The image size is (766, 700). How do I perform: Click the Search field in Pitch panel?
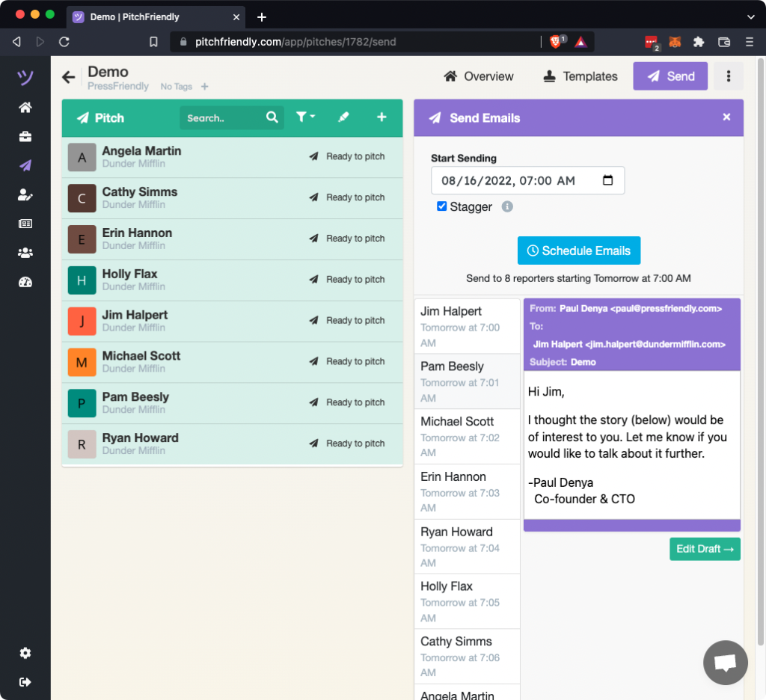223,118
